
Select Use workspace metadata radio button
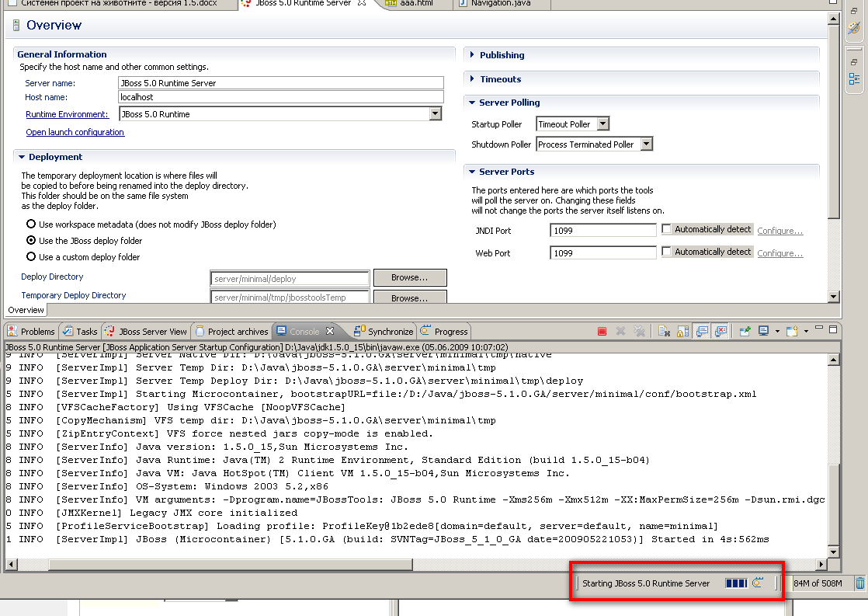[x=32, y=224]
